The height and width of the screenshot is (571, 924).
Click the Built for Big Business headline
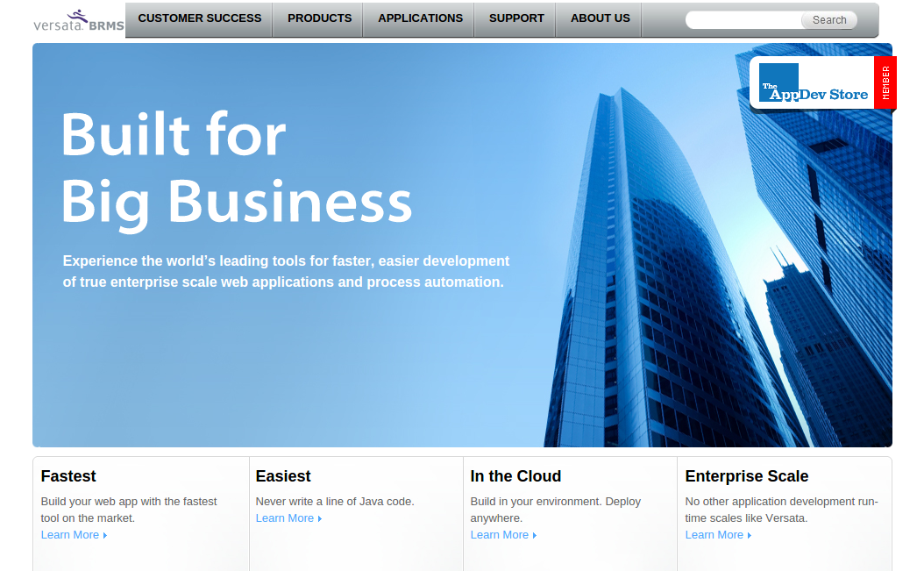237,168
